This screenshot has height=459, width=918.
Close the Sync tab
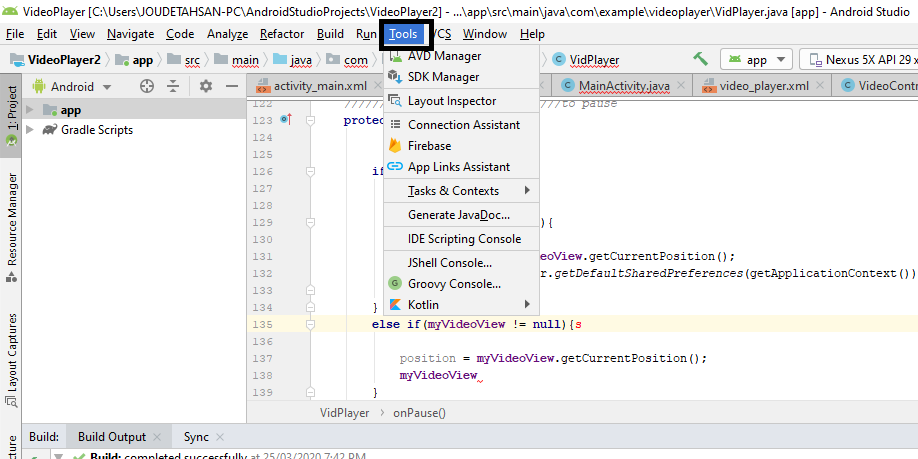tap(220, 437)
